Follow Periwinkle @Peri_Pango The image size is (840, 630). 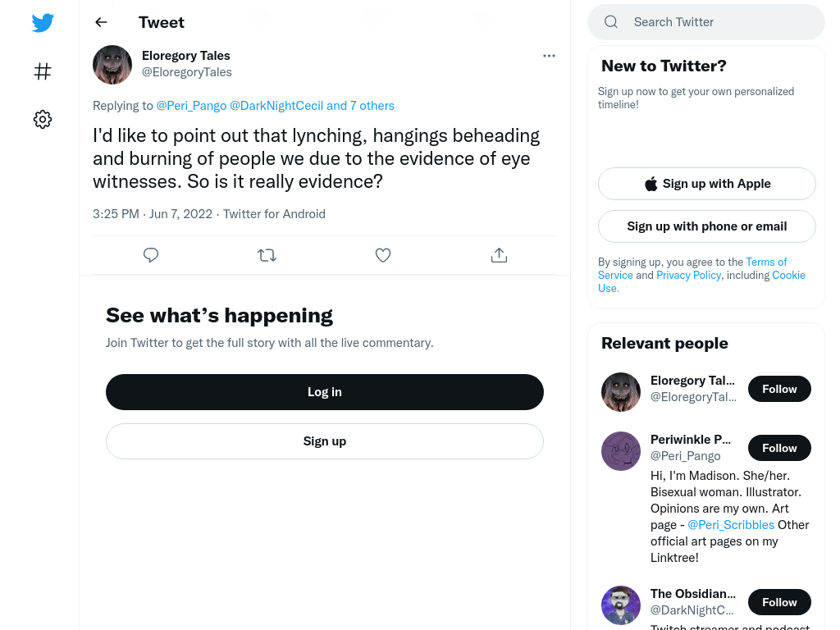click(779, 448)
